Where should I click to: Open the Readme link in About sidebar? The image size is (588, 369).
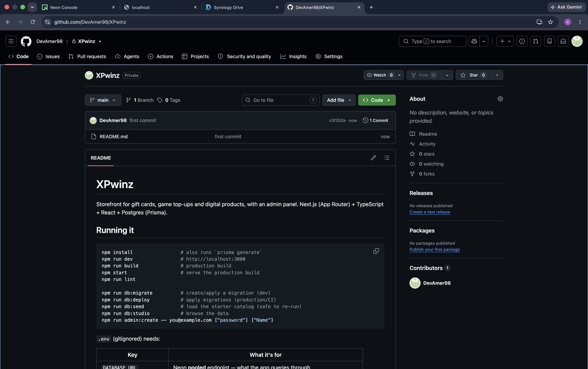[428, 134]
